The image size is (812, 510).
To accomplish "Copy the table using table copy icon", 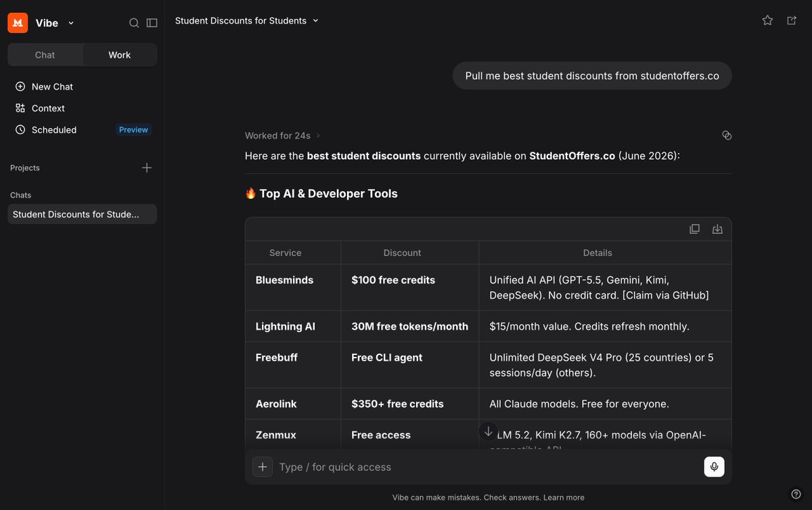I will [x=694, y=229].
